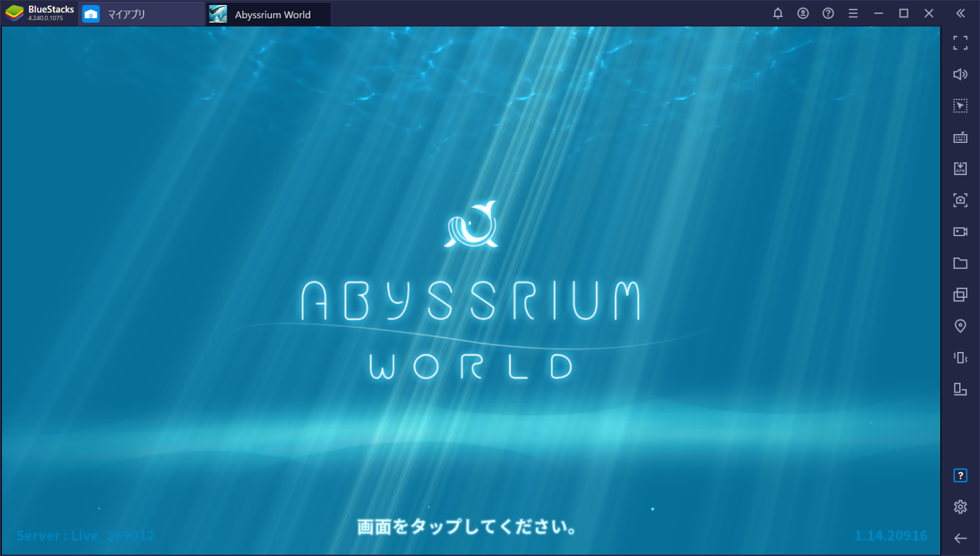Start screen recording from the sidebar
Screen dimensions: 980x556
[x=960, y=232]
